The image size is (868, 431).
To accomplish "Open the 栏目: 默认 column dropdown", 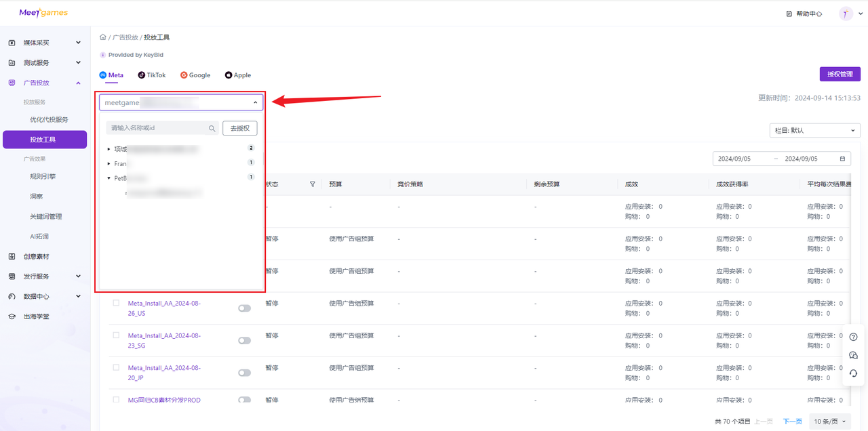I will click(x=815, y=130).
